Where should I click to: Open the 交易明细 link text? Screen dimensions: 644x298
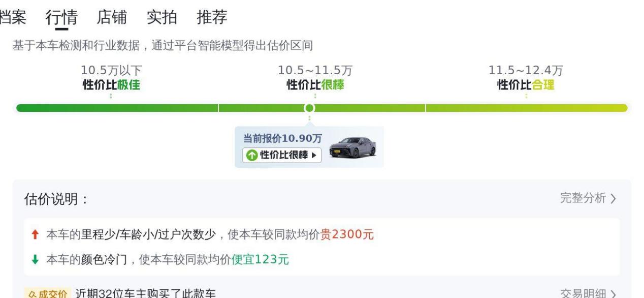point(583,294)
